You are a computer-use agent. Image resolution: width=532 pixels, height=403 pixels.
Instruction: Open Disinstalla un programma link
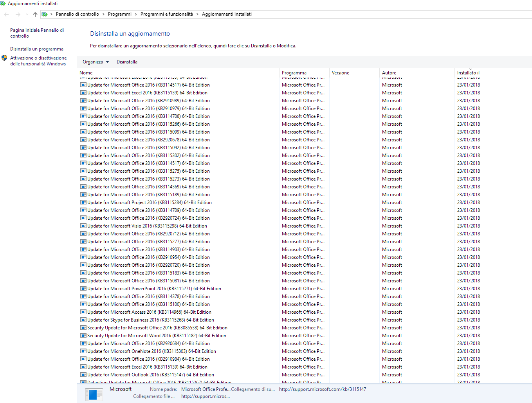(x=37, y=49)
